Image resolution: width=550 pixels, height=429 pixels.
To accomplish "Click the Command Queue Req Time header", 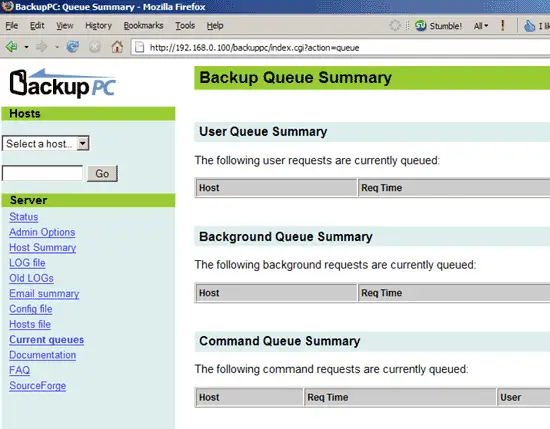I will click(400, 397).
